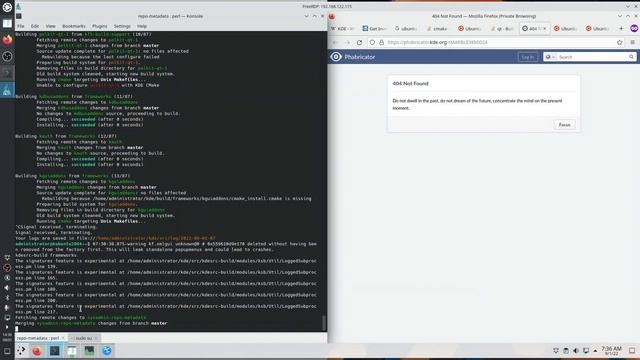The width and height of the screenshot is (640, 360).
Task: Switch to the 'Get Inv' Firefox tab
Action: pos(374,29)
